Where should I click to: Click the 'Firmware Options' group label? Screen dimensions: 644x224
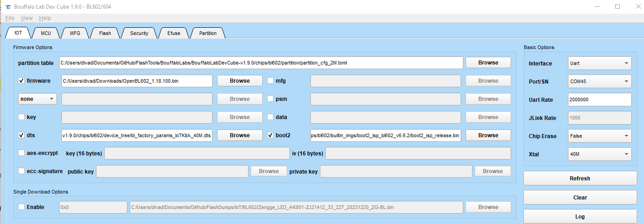[33, 47]
